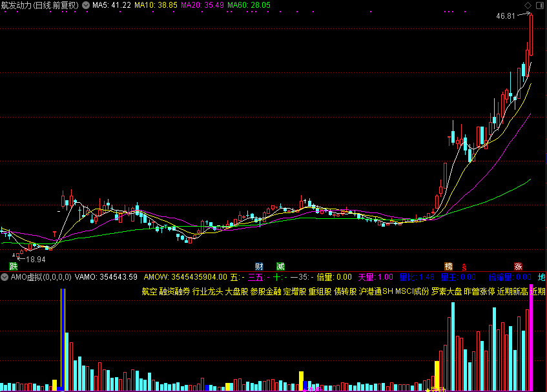Click the magenta latest volume bar
This screenshot has width=547, height=392.
(532, 338)
